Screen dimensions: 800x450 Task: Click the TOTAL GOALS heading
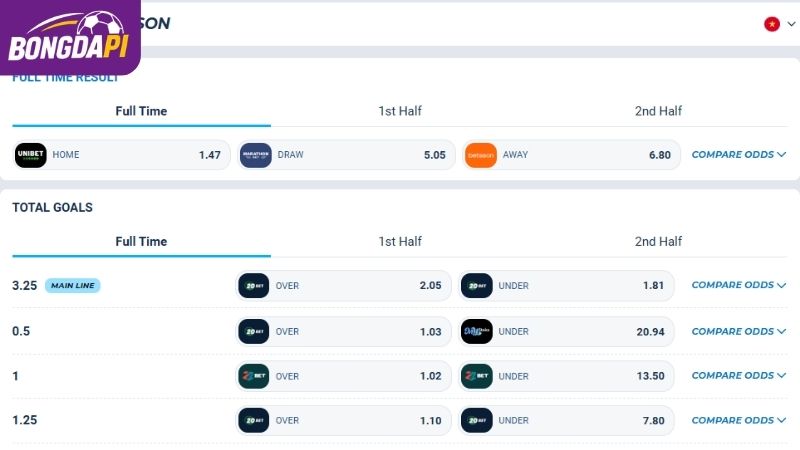pos(53,208)
